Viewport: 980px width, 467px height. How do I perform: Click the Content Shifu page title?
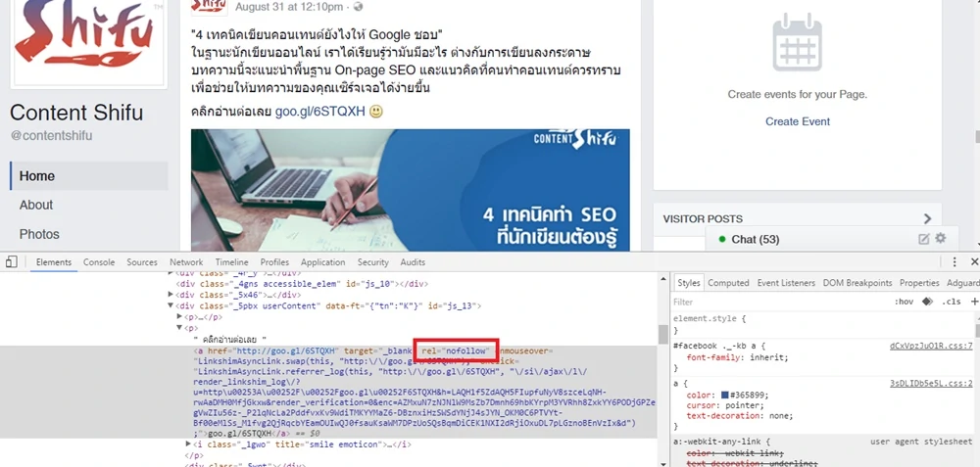76,113
